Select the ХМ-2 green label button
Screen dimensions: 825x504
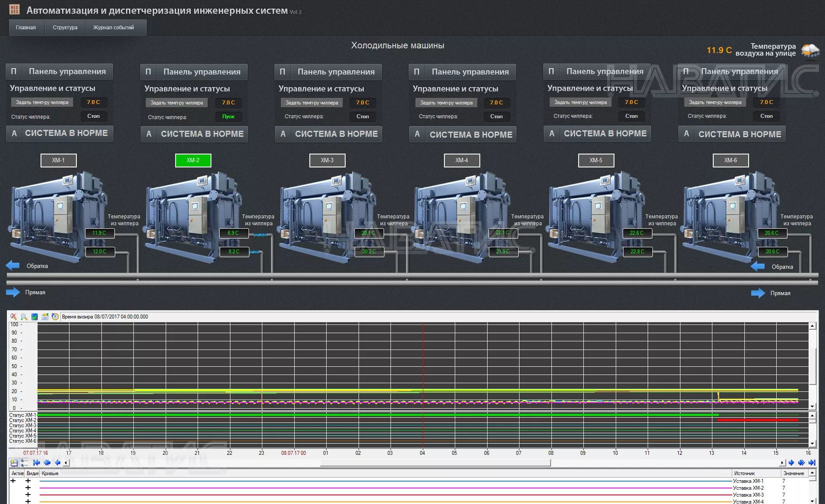click(x=193, y=160)
